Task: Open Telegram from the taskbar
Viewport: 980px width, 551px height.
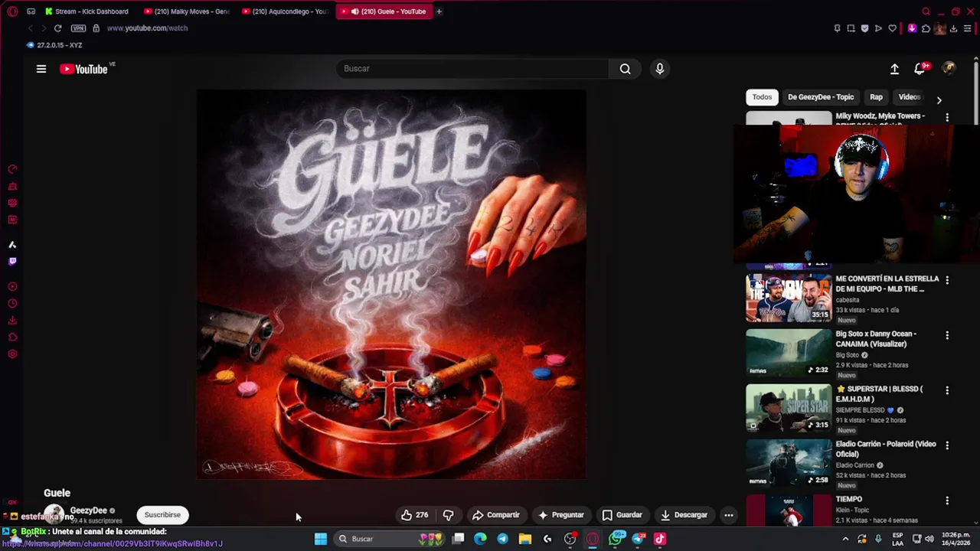Action: (502, 539)
